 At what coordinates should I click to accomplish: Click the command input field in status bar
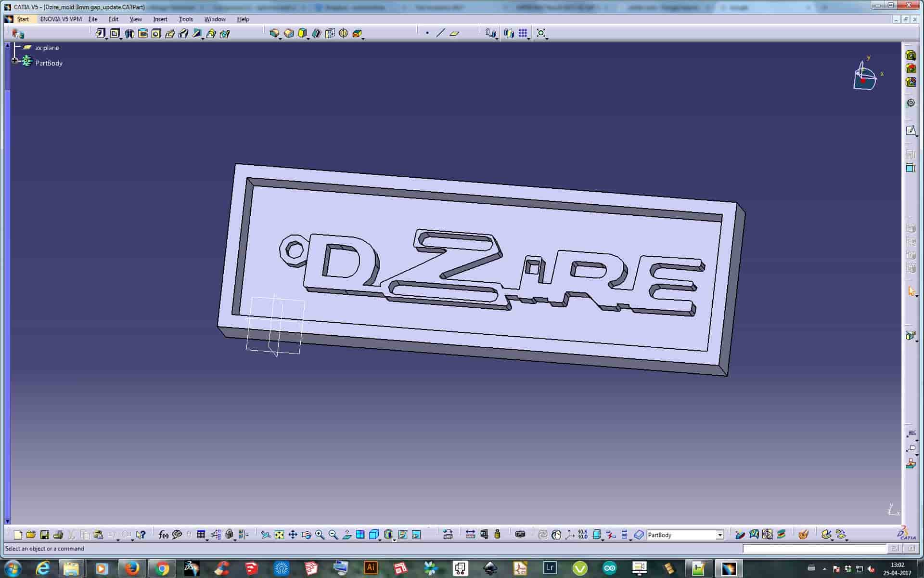[x=814, y=549]
